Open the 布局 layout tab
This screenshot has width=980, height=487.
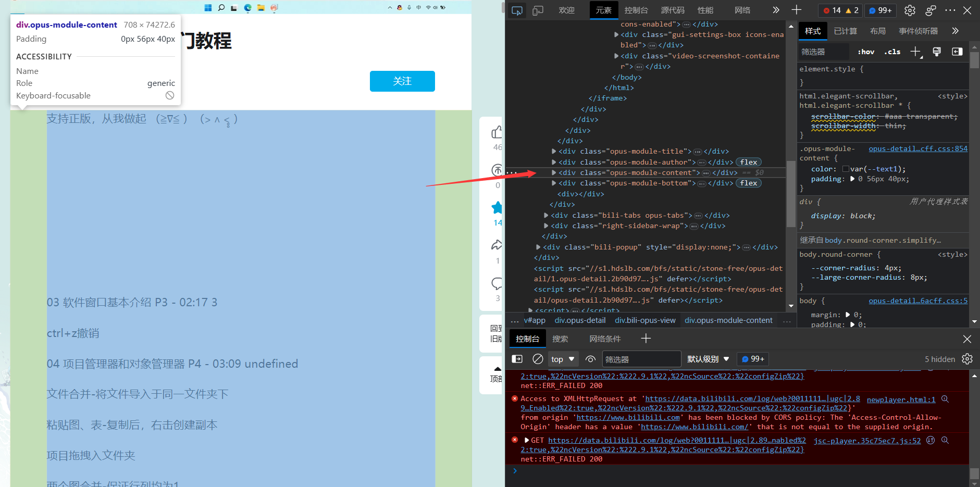tap(878, 31)
